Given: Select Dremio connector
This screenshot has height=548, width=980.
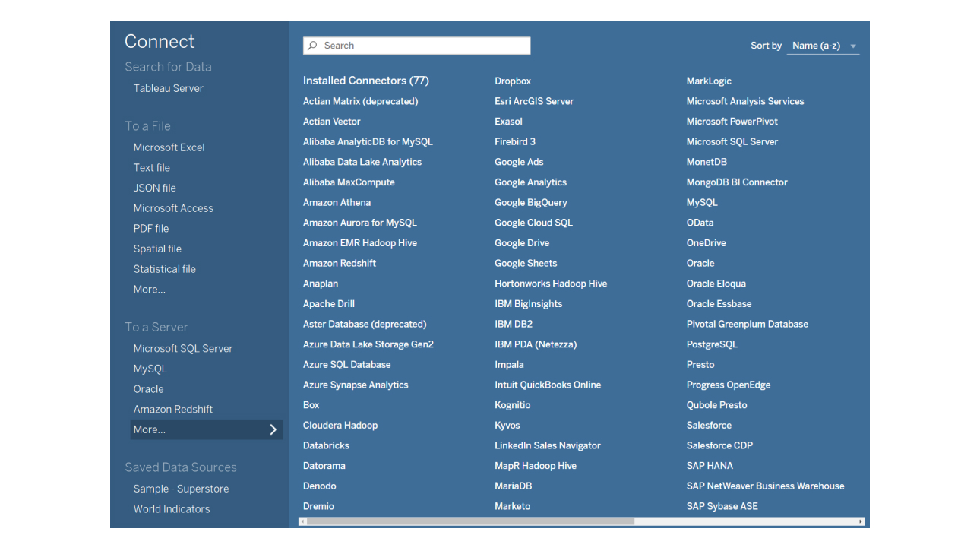Looking at the screenshot, I should 318,507.
